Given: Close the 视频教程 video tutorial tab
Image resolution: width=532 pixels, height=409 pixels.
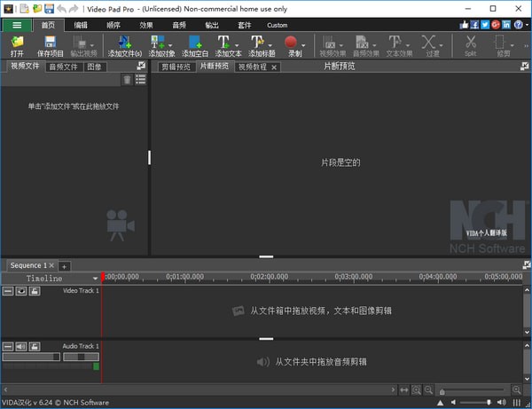Looking at the screenshot, I should [274, 67].
